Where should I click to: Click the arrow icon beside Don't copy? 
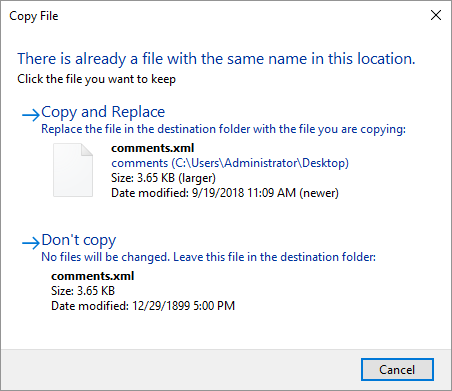coord(31,243)
